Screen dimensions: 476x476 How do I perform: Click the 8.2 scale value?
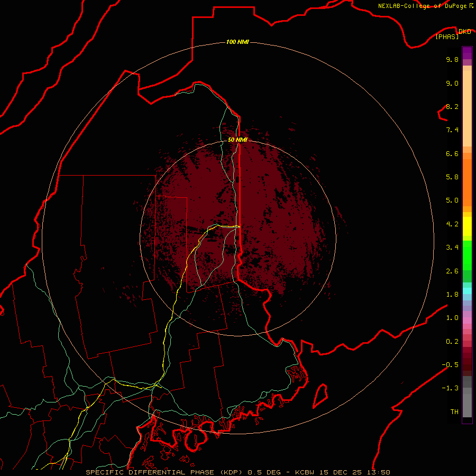coord(452,106)
